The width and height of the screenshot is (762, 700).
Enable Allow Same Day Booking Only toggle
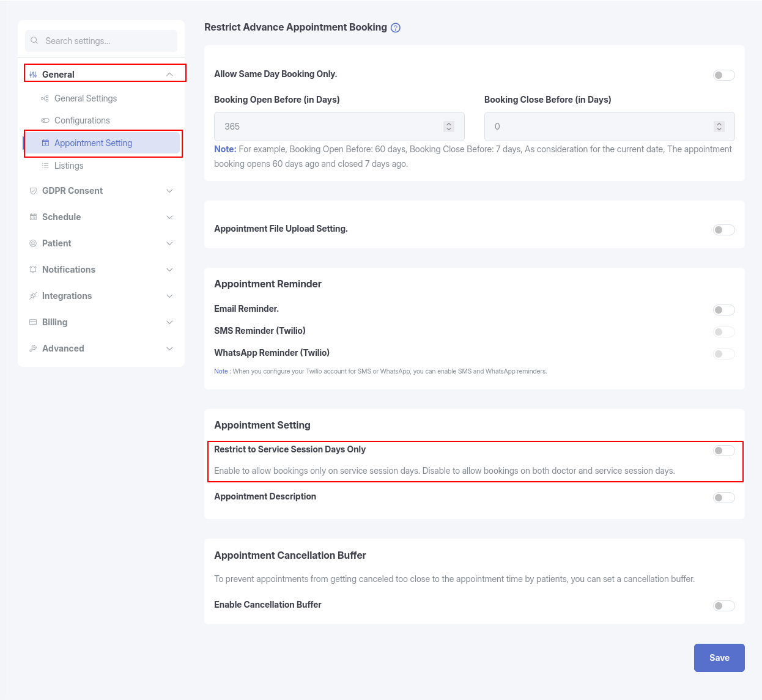[724, 75]
